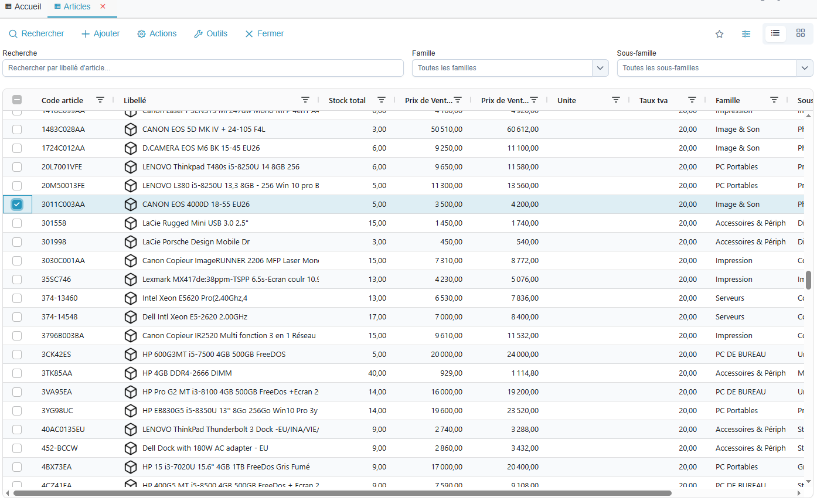Open filter icon on Stock total column
This screenshot has width=817, height=504.
pyautogui.click(x=382, y=100)
